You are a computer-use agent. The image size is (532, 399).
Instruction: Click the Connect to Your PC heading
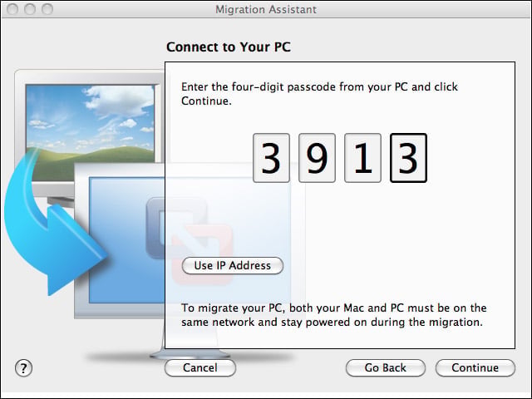(x=229, y=47)
